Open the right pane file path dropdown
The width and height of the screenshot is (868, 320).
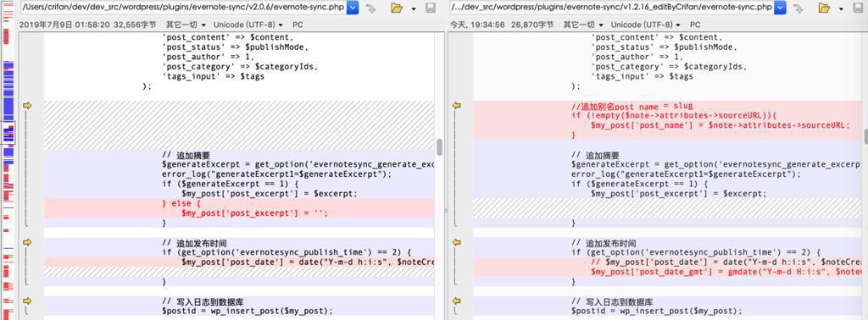(780, 8)
